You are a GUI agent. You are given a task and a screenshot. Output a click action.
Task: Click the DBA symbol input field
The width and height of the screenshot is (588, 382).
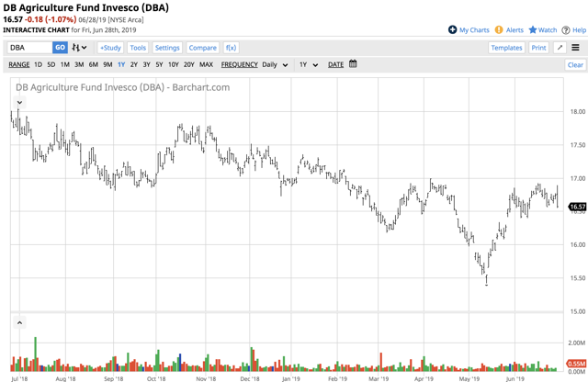(x=29, y=48)
